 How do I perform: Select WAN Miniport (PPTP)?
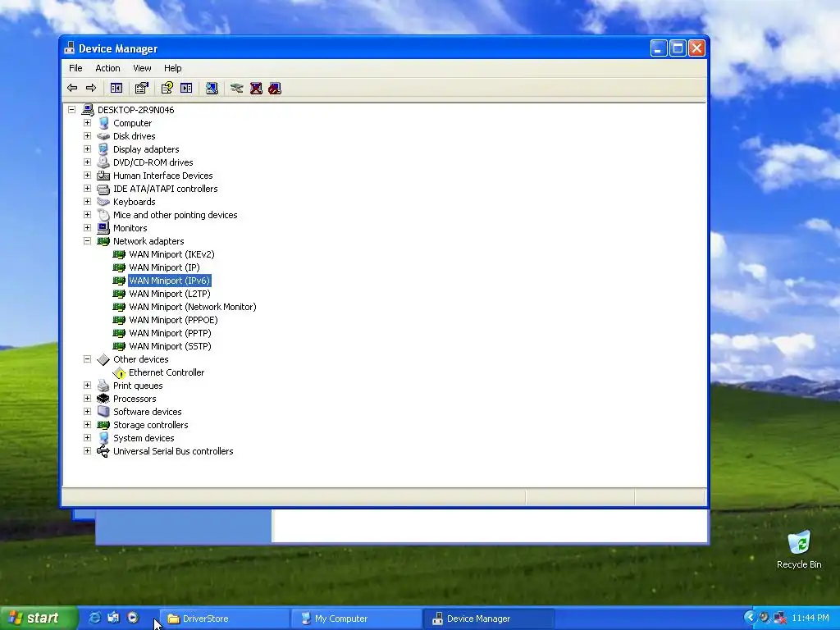click(x=170, y=333)
